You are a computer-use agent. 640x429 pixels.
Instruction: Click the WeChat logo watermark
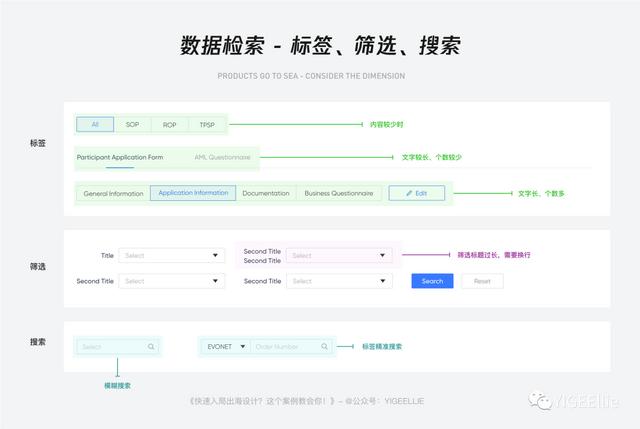(x=540, y=400)
